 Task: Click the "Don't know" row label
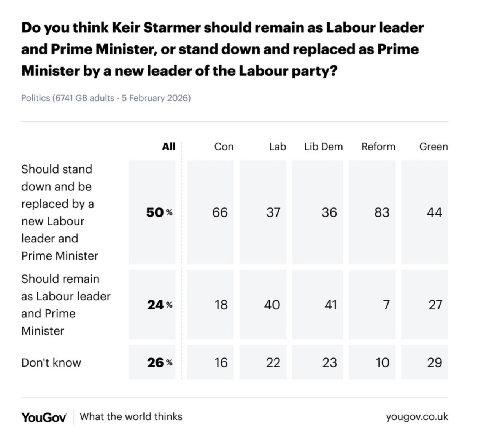click(51, 362)
